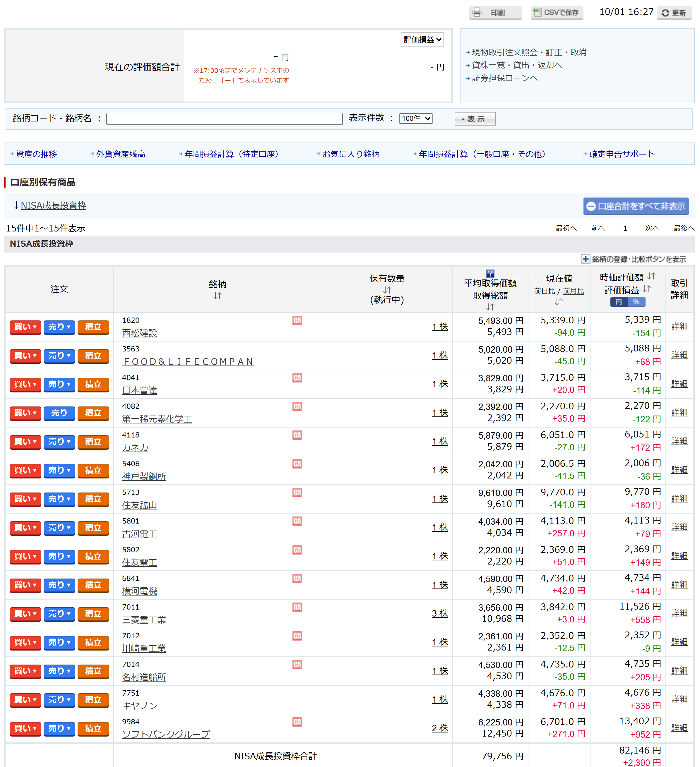Open 現物取引注文照会・訂正・取消 link
The width and height of the screenshot is (700, 767).
[529, 52]
